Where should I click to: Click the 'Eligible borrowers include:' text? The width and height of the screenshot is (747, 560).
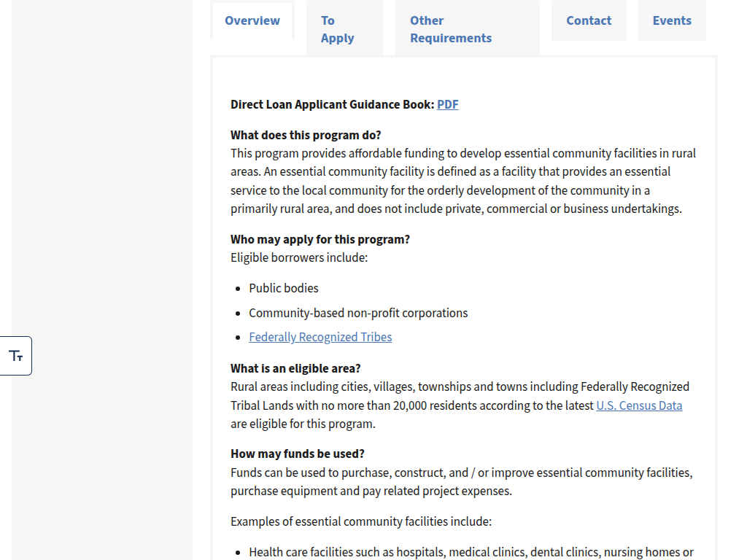(299, 257)
